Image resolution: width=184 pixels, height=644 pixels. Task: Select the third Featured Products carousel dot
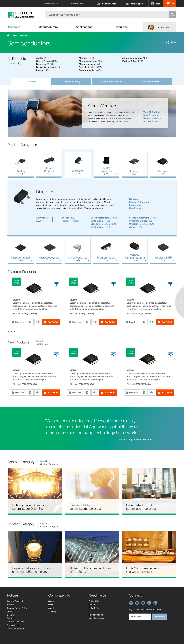click(14, 331)
